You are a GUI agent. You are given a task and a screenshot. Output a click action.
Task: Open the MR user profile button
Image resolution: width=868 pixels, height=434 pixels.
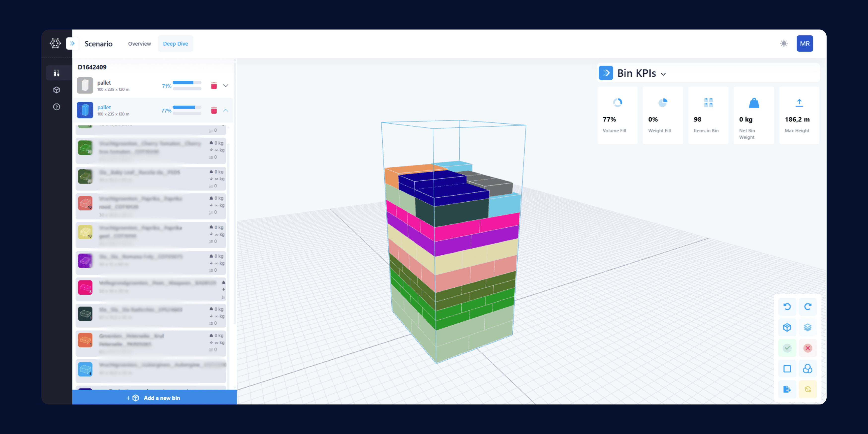pyautogui.click(x=805, y=43)
